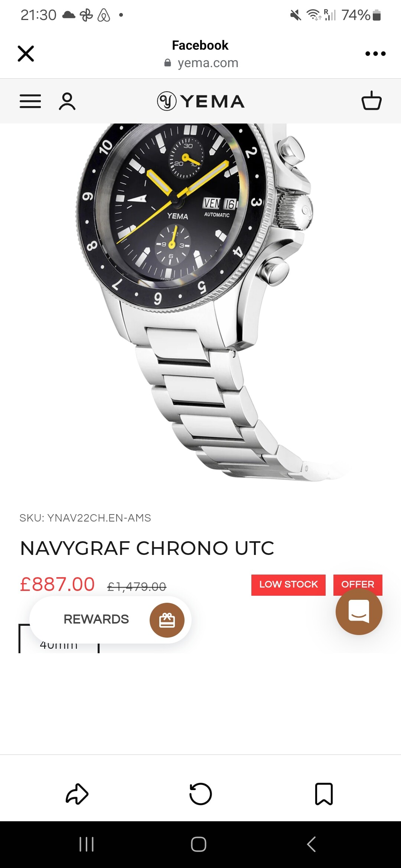Image resolution: width=401 pixels, height=868 pixels.
Task: Open the hamburger navigation menu
Action: pyautogui.click(x=30, y=101)
